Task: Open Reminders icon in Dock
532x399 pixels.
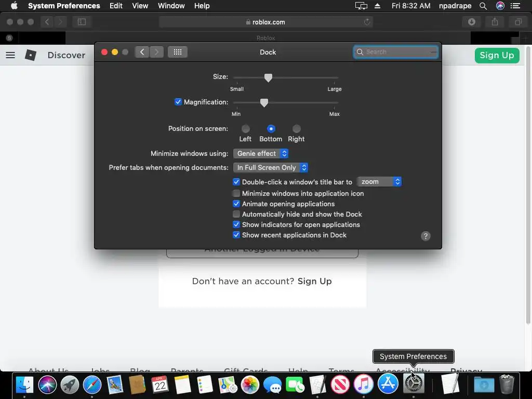Action: [x=205, y=385]
